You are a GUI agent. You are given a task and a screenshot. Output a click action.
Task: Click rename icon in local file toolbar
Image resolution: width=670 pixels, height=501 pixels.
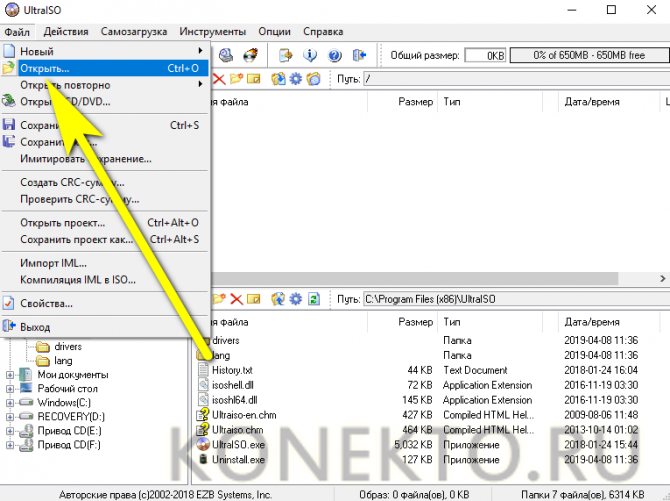pos(254,299)
